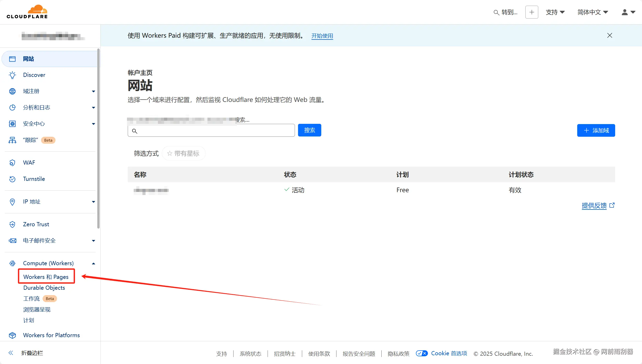
Task: Click the Discover lightbulb icon
Action: coord(12,75)
